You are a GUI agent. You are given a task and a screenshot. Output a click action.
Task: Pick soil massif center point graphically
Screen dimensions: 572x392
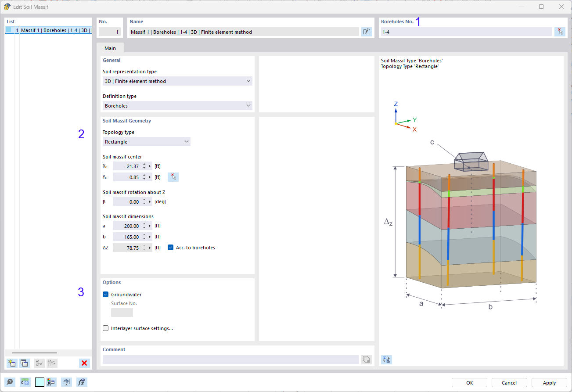173,177
